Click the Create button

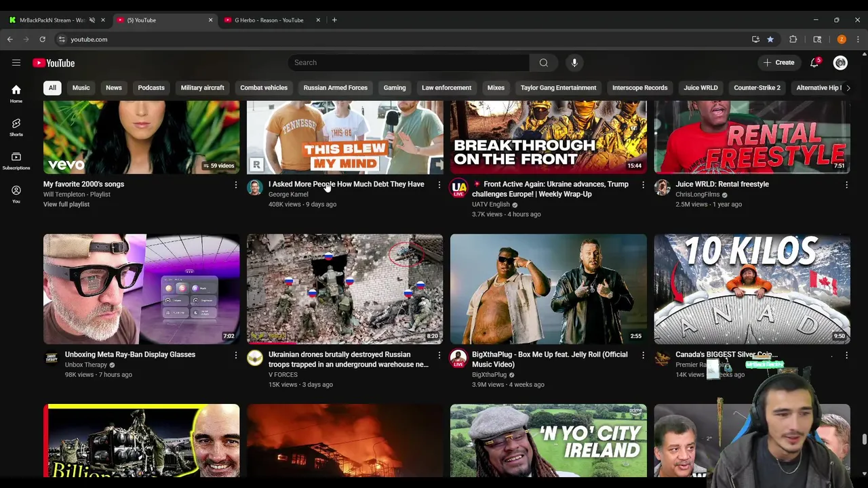(x=778, y=63)
